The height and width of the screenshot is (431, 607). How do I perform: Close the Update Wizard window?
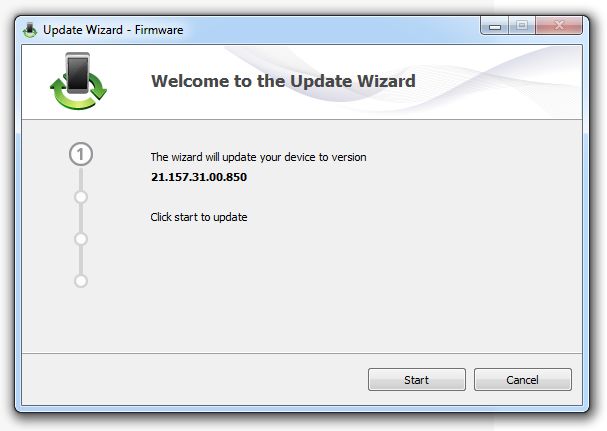(559, 26)
